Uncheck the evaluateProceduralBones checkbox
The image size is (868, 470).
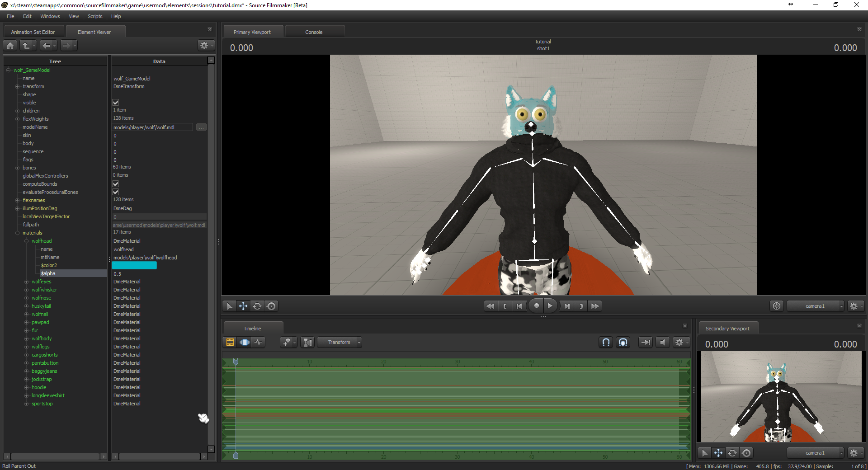pos(116,192)
